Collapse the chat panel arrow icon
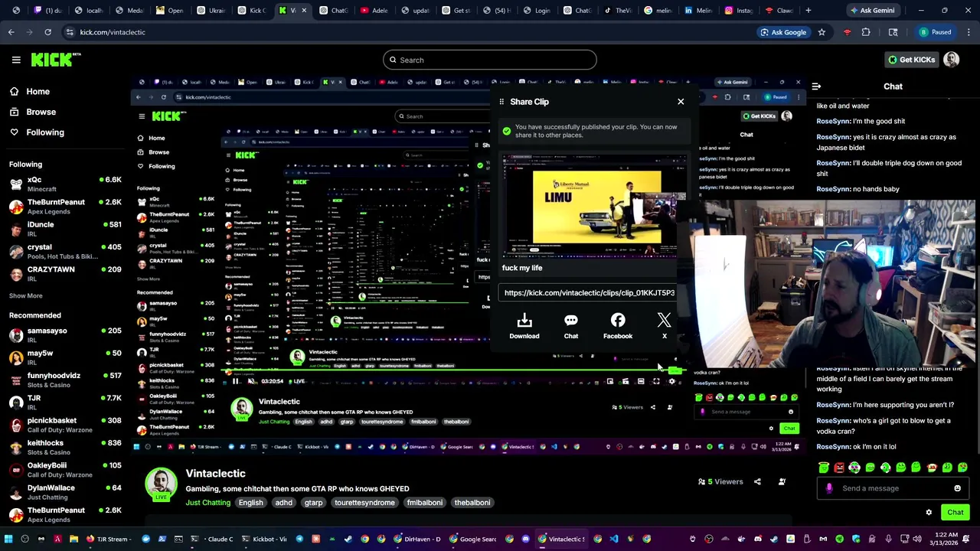The width and height of the screenshot is (980, 551). pyautogui.click(x=816, y=86)
